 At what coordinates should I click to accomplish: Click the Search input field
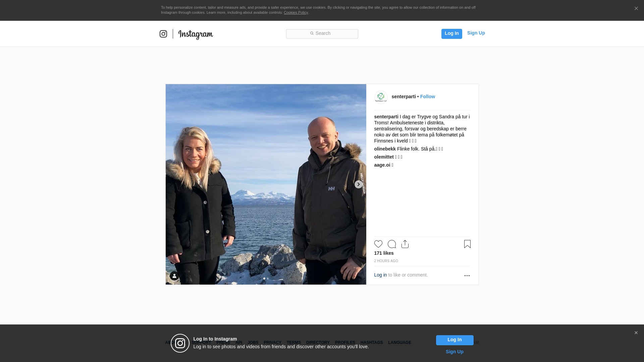pyautogui.click(x=322, y=34)
